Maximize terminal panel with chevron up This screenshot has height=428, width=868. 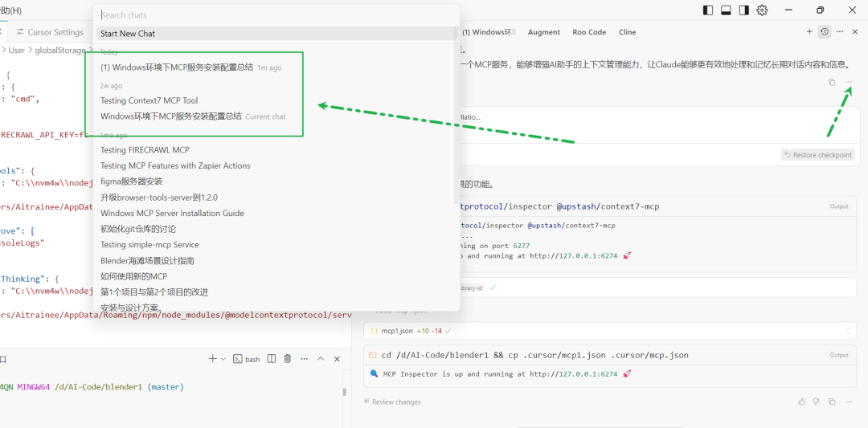click(x=320, y=359)
